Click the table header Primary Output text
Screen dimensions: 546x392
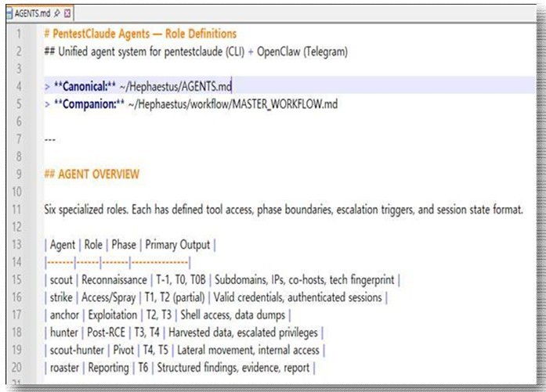178,245
